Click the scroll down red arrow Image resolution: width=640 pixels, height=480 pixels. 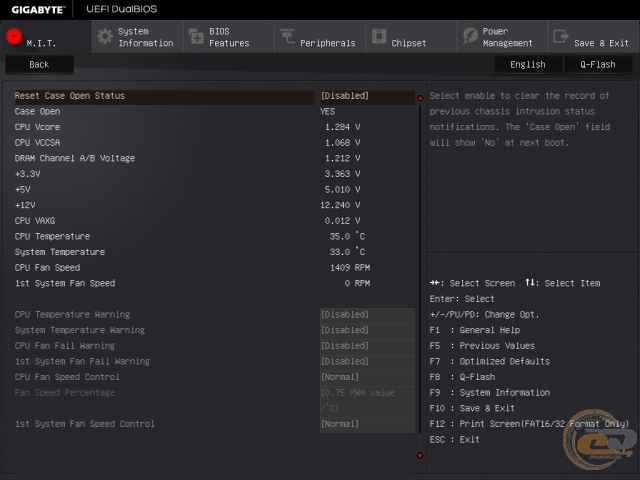(420, 456)
